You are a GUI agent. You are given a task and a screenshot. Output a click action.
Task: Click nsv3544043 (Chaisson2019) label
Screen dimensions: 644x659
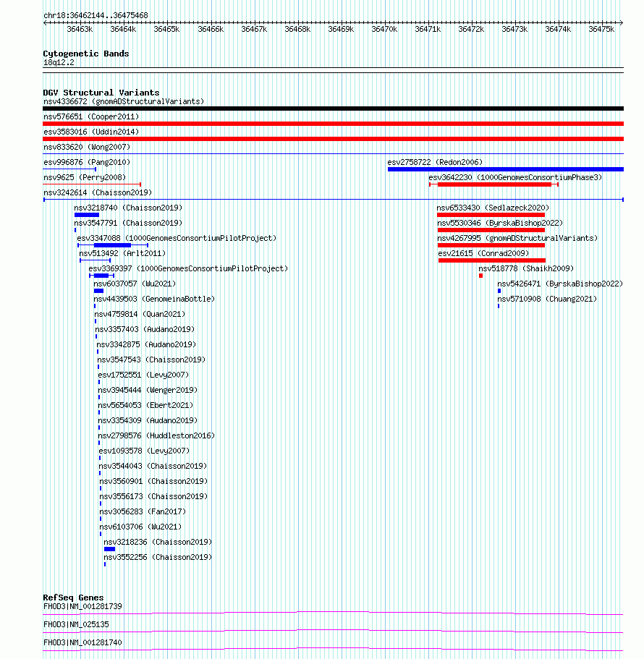coord(153,466)
